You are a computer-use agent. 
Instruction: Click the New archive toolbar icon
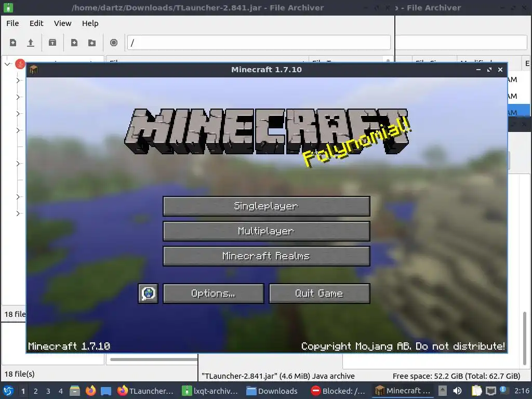click(13, 43)
